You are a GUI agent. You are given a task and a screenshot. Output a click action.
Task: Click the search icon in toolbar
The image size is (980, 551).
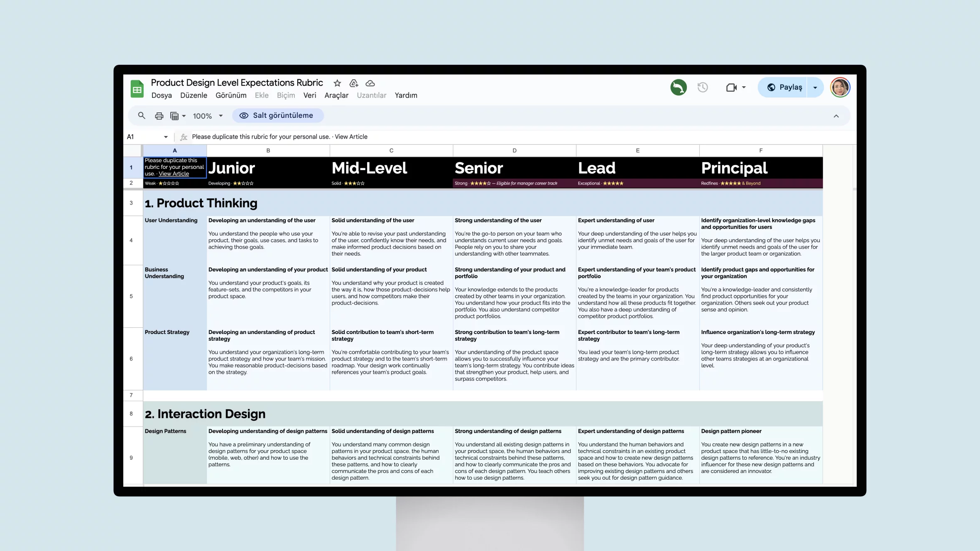[x=142, y=115]
